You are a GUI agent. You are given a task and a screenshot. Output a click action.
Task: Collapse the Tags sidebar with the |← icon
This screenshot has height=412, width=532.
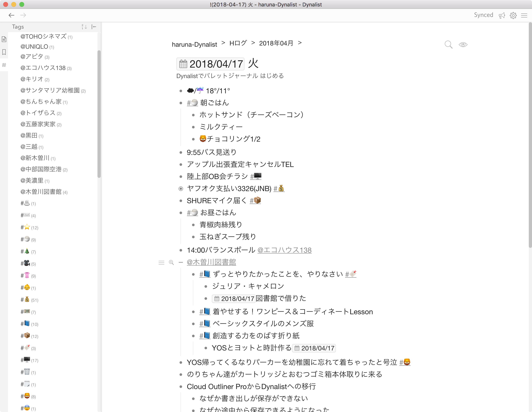point(94,27)
